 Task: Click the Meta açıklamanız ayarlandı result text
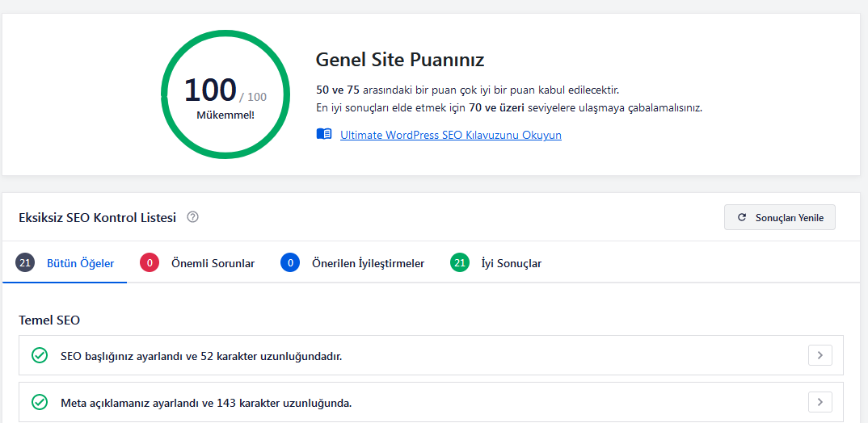[x=206, y=403]
